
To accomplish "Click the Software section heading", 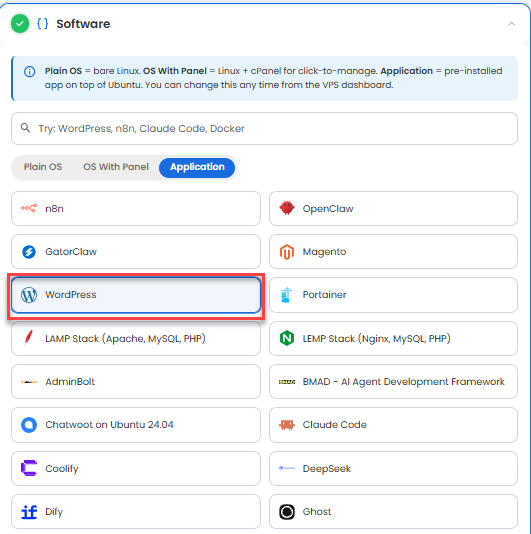I will [83, 24].
